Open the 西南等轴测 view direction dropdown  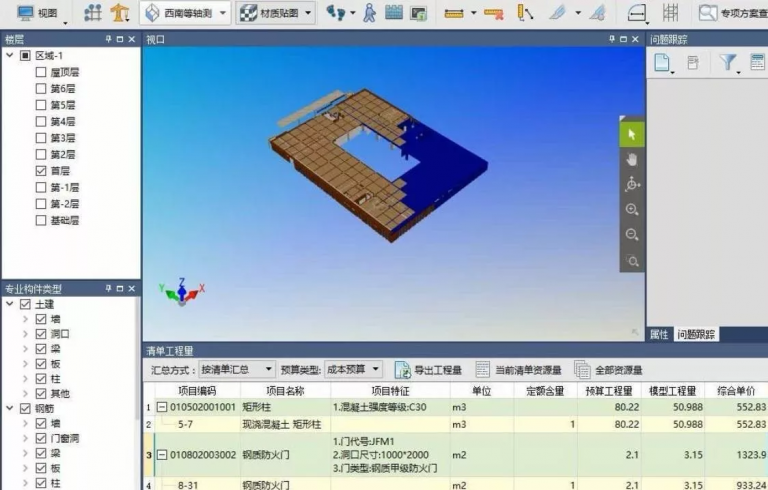(x=186, y=13)
